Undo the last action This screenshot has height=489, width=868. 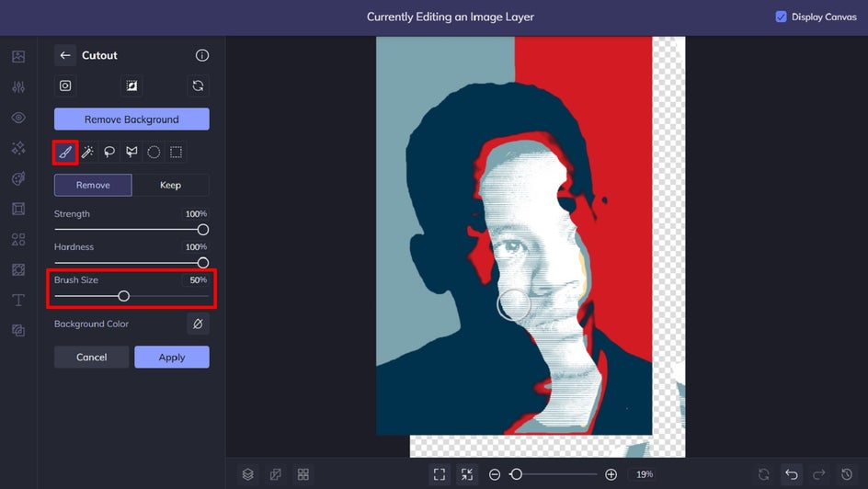pyautogui.click(x=792, y=474)
